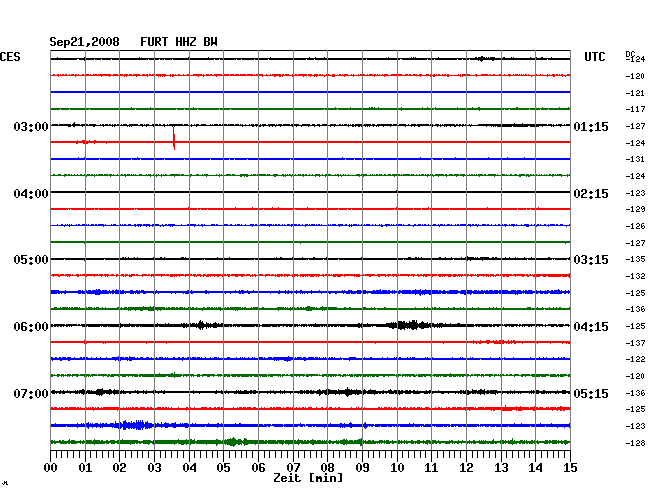This screenshot has height=494, width=650.
Task: Click the 01:15 UTC time label
Action: [x=591, y=127]
